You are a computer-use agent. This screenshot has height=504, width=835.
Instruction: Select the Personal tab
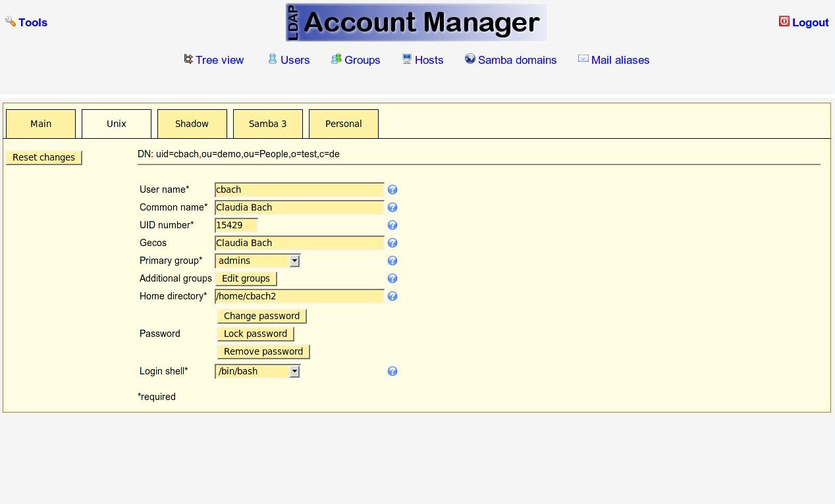343,124
